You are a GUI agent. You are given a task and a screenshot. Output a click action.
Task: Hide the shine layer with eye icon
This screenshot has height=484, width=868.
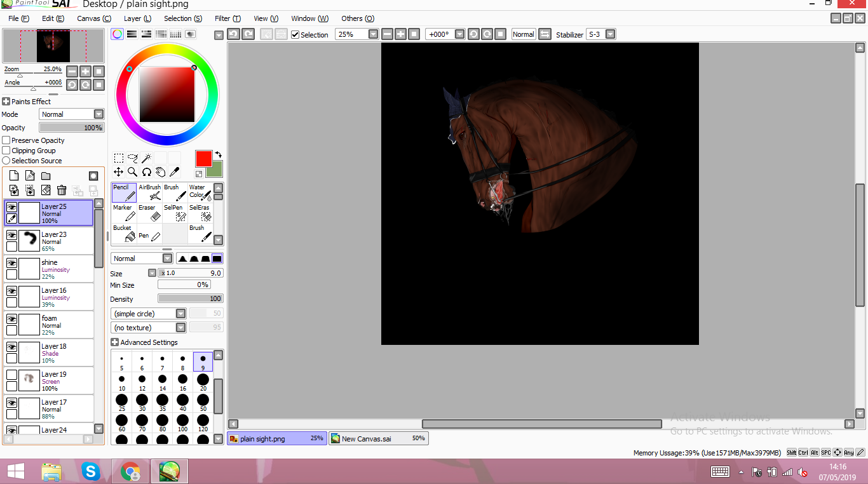(11, 263)
